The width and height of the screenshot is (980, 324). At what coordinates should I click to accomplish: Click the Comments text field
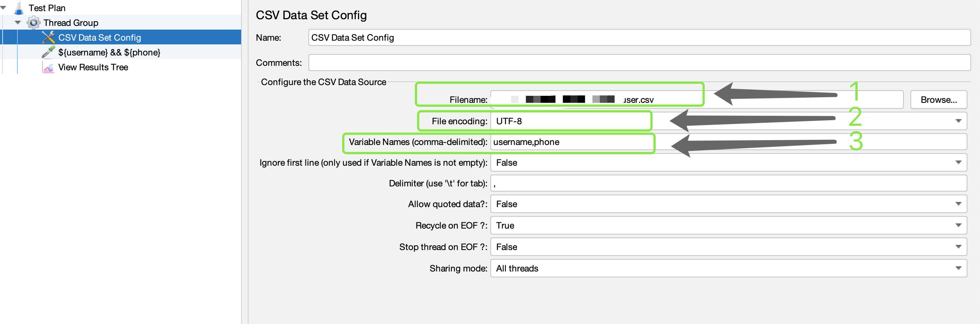(x=639, y=63)
